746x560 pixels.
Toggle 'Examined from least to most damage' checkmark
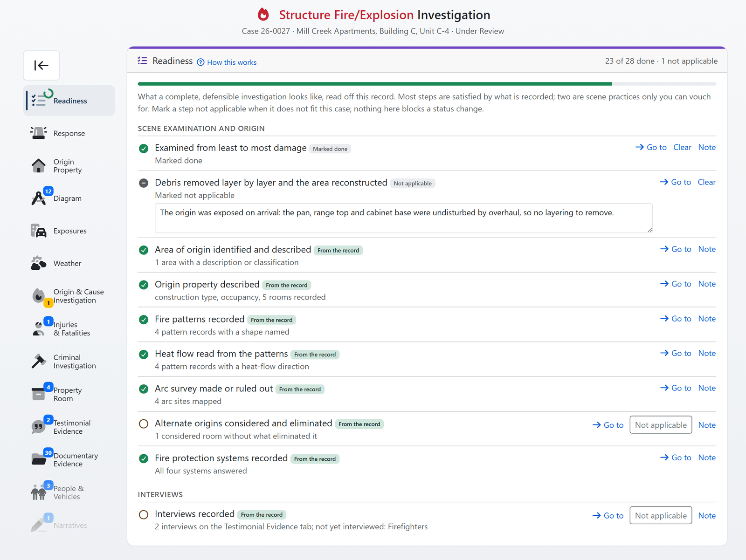144,148
